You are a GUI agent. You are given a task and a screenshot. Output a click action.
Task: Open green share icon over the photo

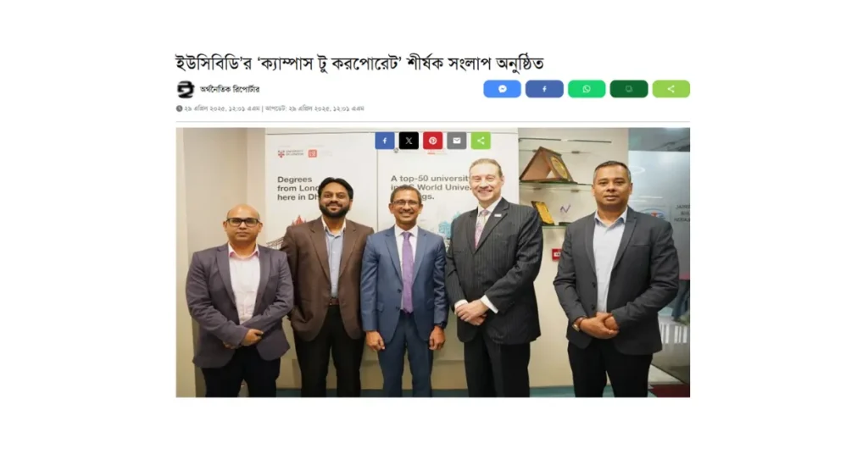[x=481, y=141]
